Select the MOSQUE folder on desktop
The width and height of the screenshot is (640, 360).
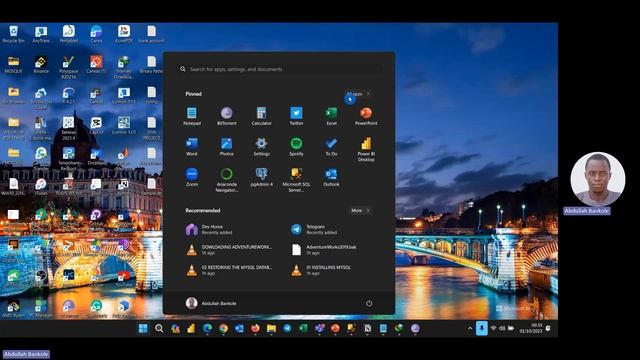point(13,64)
